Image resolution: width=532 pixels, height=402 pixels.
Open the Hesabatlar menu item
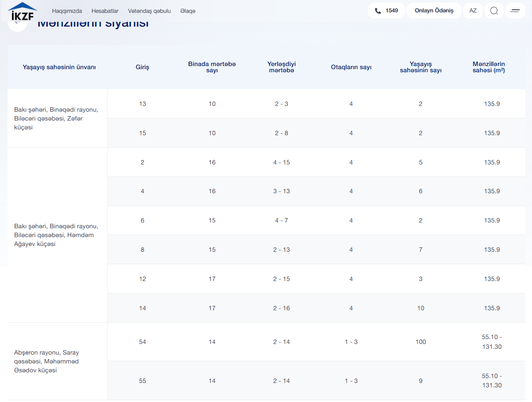point(105,11)
